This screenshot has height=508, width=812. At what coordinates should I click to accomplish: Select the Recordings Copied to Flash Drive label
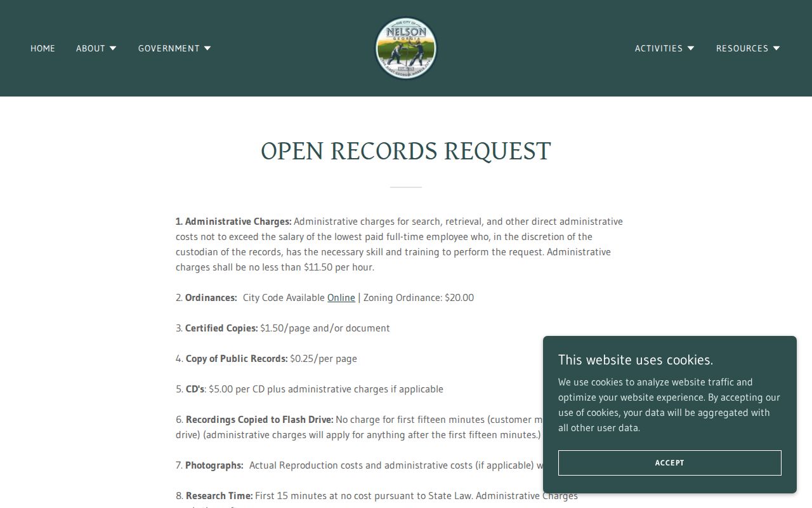pyautogui.click(x=259, y=420)
